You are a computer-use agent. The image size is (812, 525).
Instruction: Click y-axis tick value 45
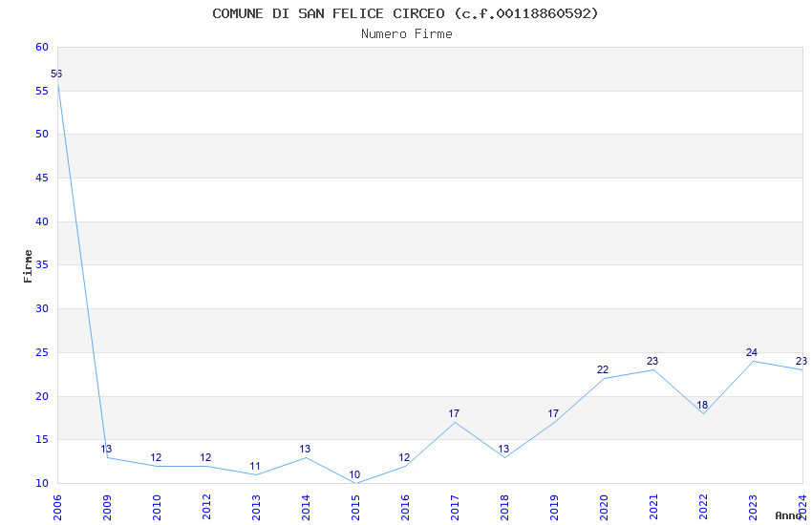[x=42, y=178]
